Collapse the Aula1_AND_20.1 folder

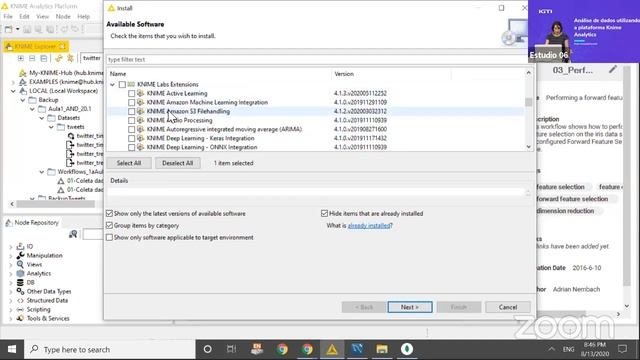click(x=32, y=109)
